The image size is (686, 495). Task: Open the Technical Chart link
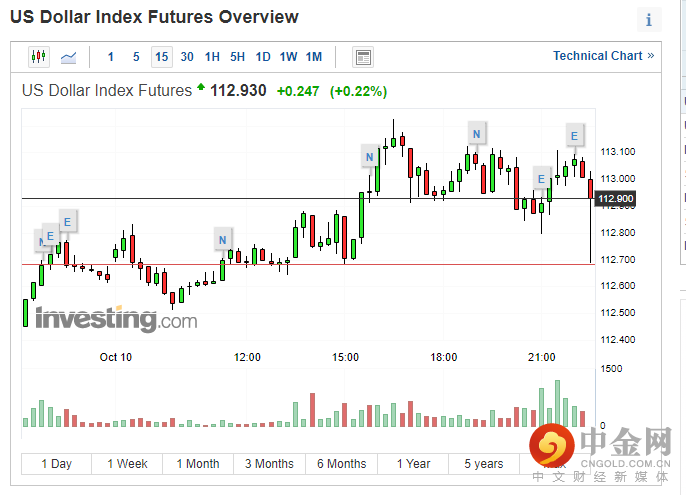point(603,56)
